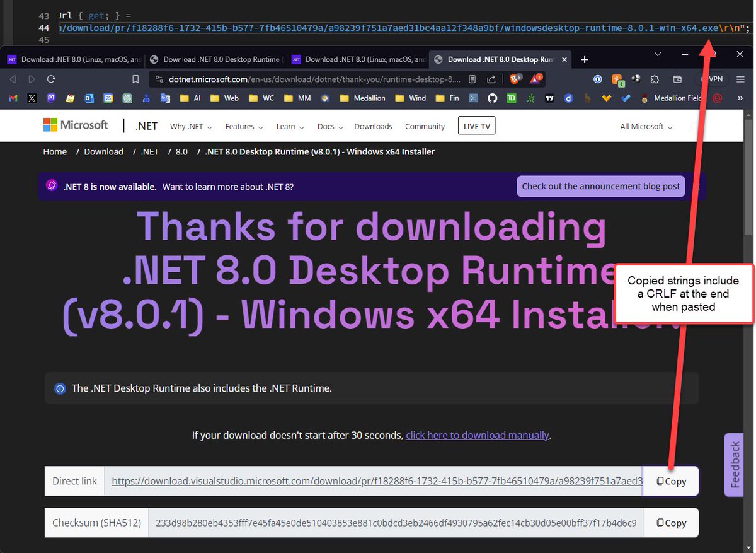
Task: Toggle reader mode icon in address bar
Action: click(x=472, y=79)
